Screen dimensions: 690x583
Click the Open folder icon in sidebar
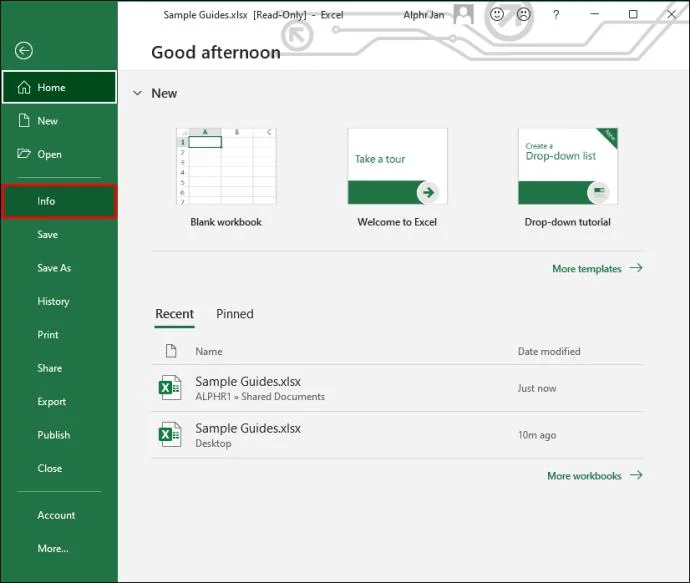[x=24, y=154]
